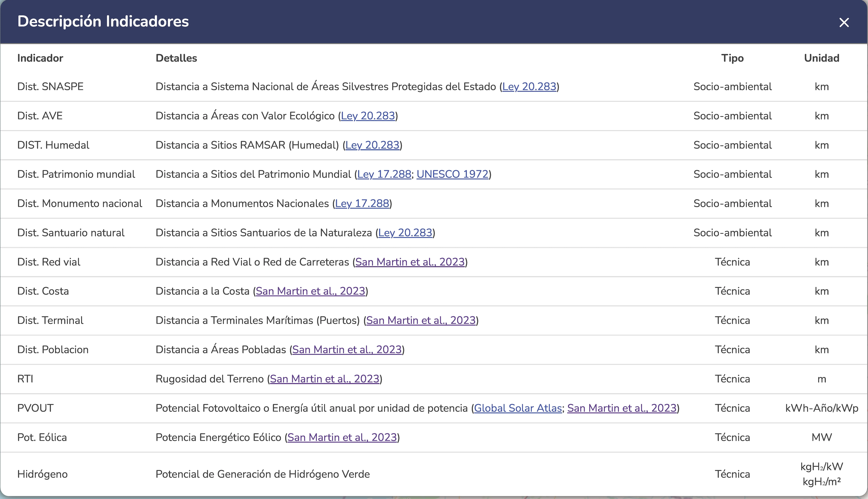
Task: Select the Dist. Patrimonio mundial cell
Action: pos(76,174)
